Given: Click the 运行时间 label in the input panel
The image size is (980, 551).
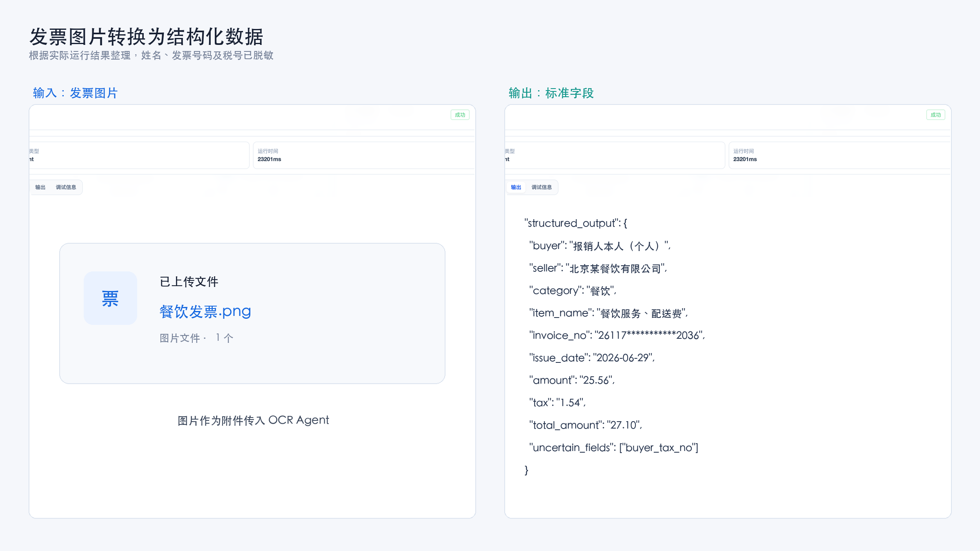Looking at the screenshot, I should 268,151.
